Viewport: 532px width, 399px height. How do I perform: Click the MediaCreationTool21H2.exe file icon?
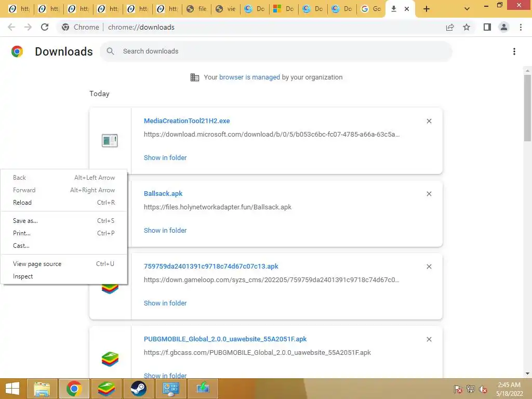pos(110,140)
